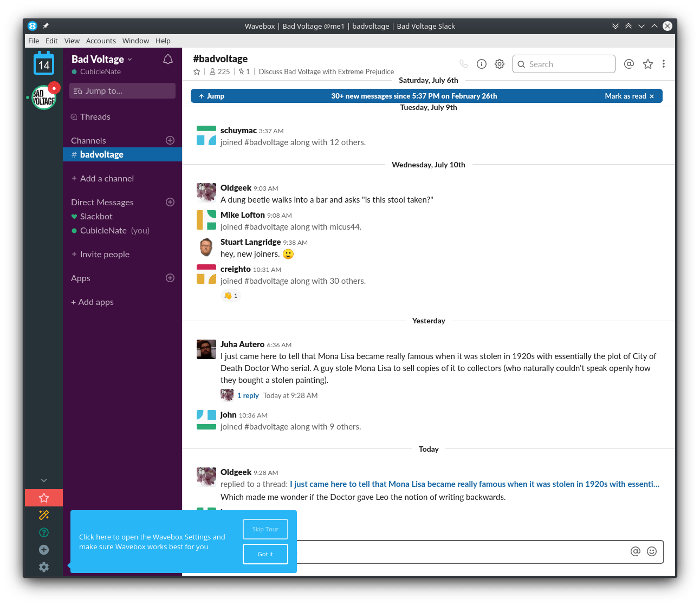Click Mark as read in the banner
This screenshot has width=700, height=605.
coord(630,96)
